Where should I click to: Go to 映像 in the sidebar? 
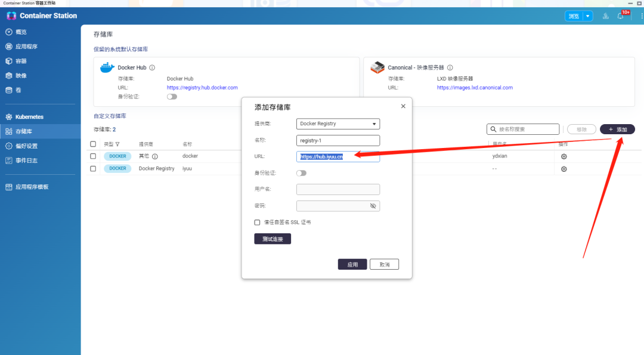21,76
